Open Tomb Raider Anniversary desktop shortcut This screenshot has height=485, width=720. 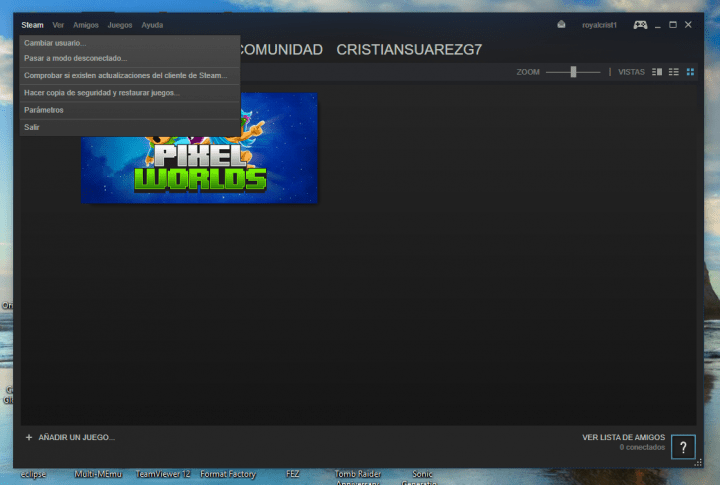[x=358, y=477]
